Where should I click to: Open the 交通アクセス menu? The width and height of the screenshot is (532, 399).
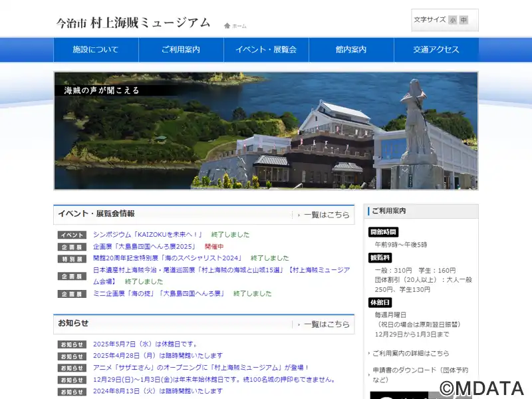pos(436,50)
